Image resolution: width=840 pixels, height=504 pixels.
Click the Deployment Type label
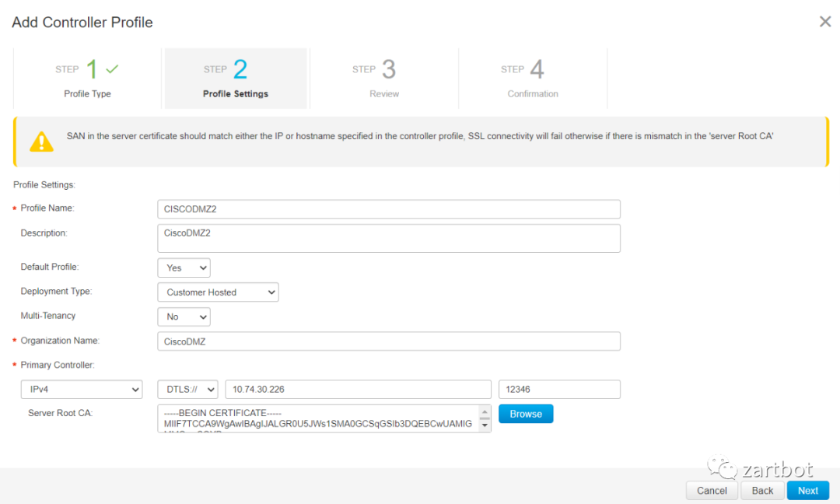tap(56, 292)
